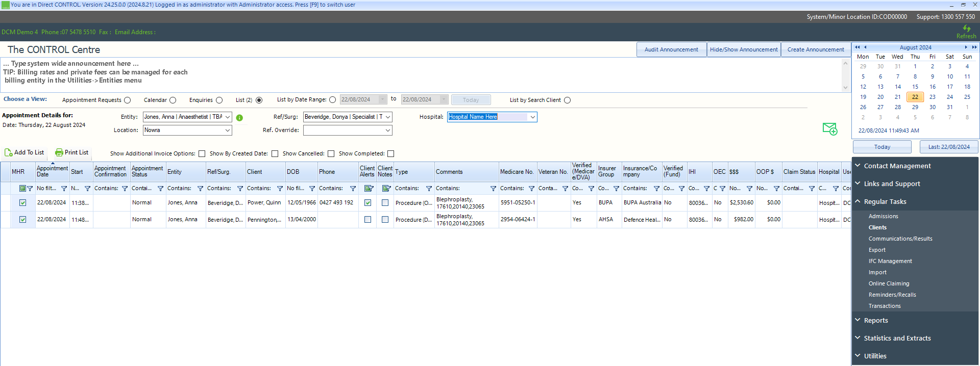Open IFC Management task
Screen dimensions: 980x366
click(x=890, y=262)
